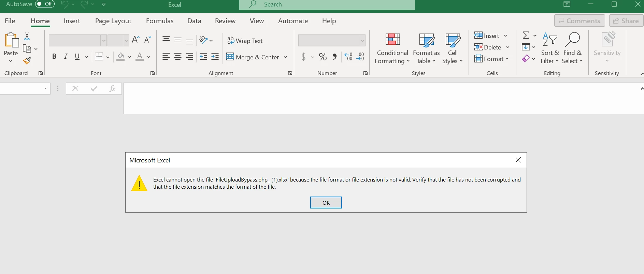Click the Clear eraser icon
Image resolution: width=644 pixels, height=274 pixels.
(526, 58)
